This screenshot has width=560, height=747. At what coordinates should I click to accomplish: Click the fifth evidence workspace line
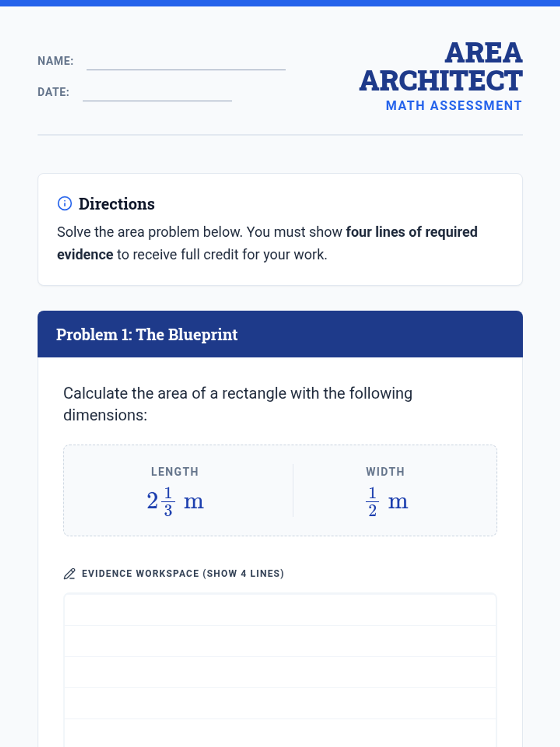280,733
